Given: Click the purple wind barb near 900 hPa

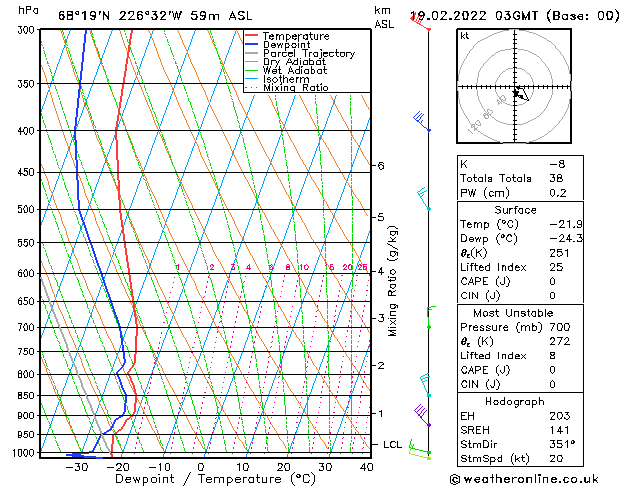Looking at the screenshot, I should tap(422, 415).
